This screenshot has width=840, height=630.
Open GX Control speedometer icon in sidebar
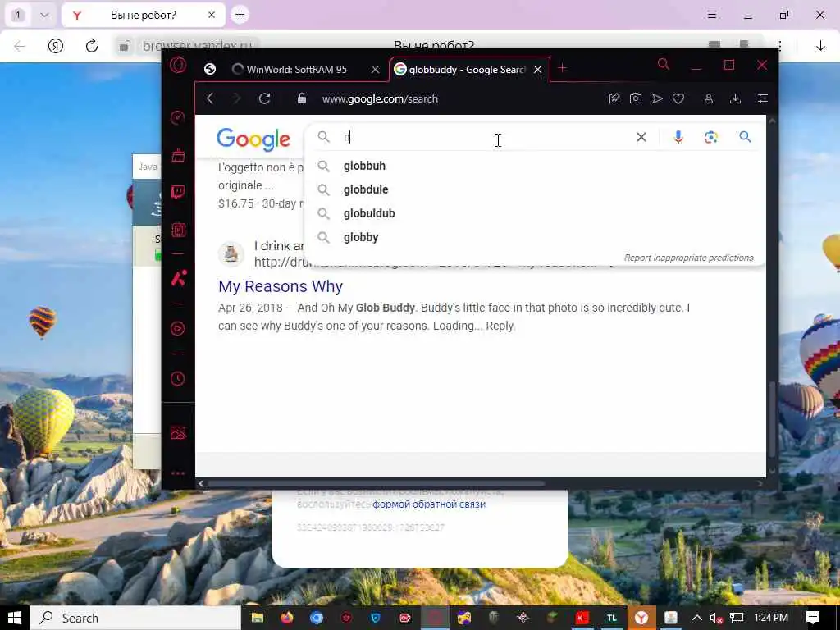click(x=178, y=117)
